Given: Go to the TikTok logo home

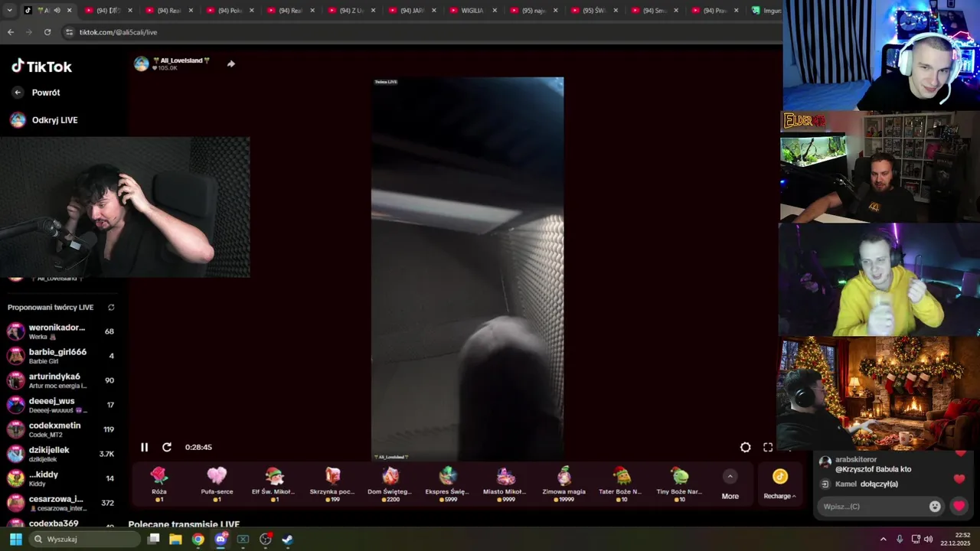Looking at the screenshot, I should pyautogui.click(x=41, y=67).
